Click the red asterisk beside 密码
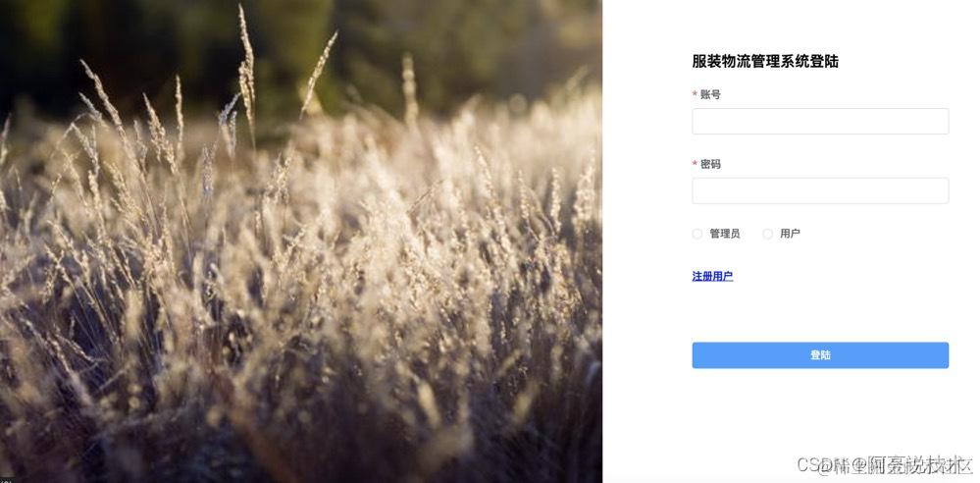The width and height of the screenshot is (980, 483). (x=695, y=164)
